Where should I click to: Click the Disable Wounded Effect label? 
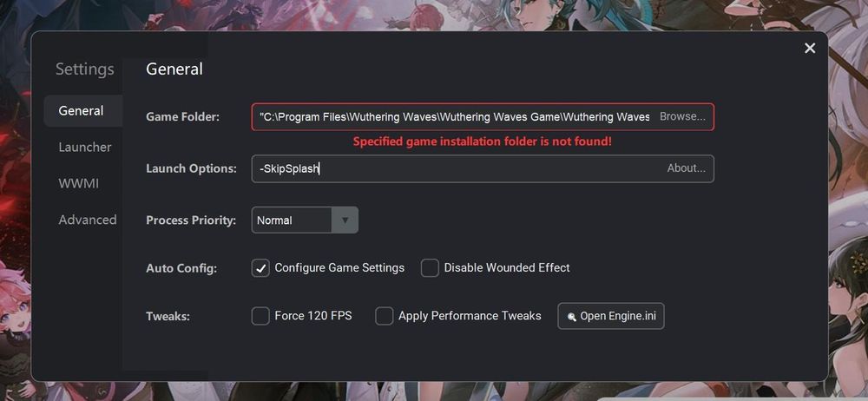pos(507,267)
